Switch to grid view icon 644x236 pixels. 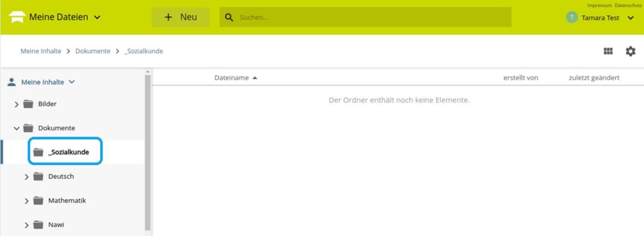click(x=608, y=51)
